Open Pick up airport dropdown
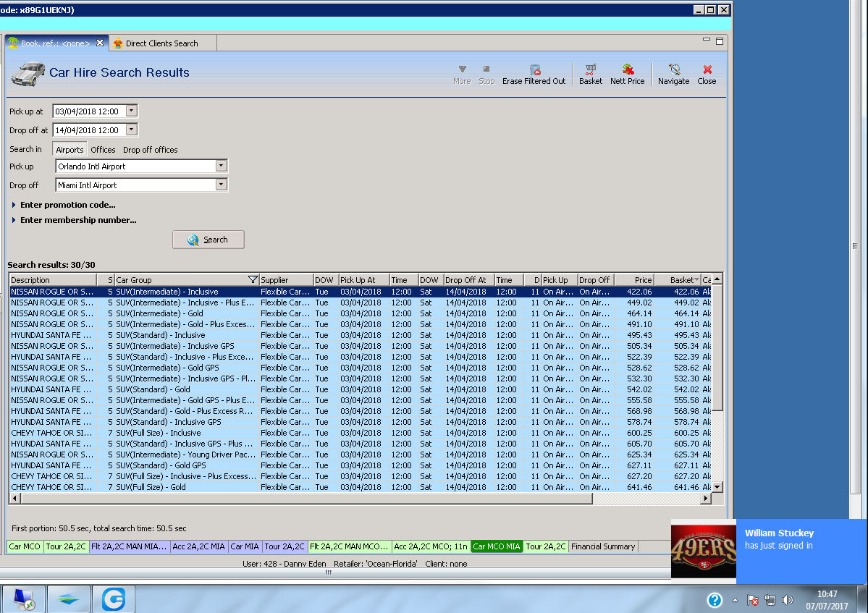 coord(221,166)
